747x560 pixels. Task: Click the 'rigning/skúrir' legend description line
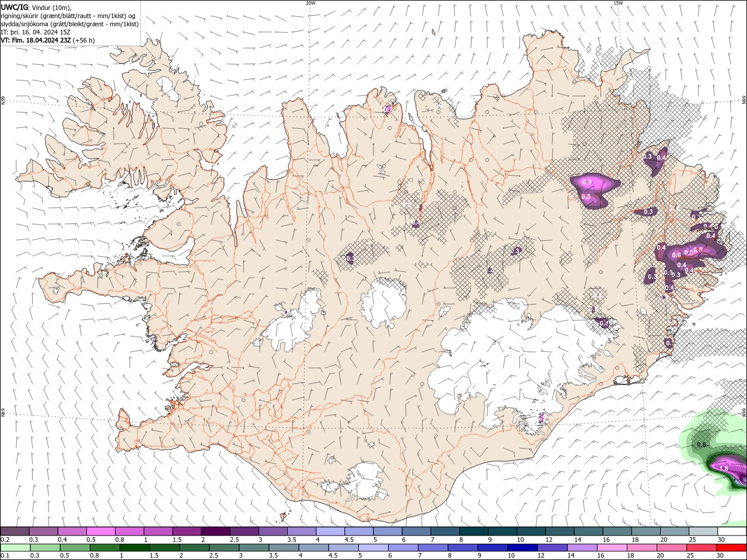[68, 16]
